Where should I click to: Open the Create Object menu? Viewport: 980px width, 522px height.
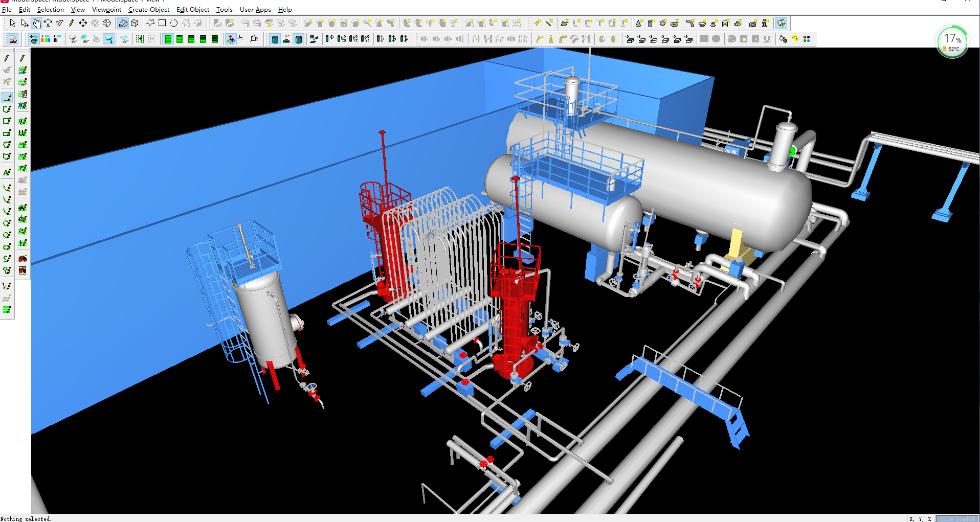click(x=148, y=10)
